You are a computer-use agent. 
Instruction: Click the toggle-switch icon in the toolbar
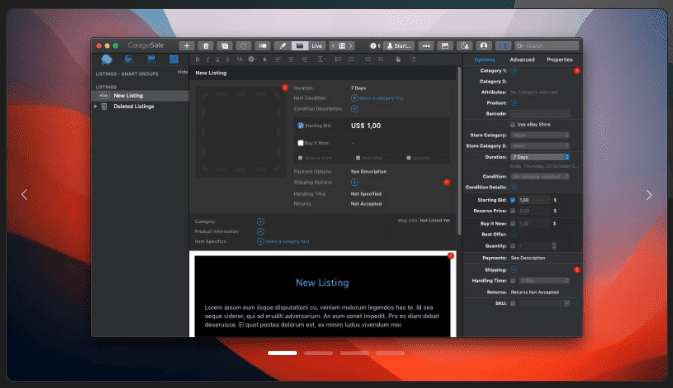[x=263, y=46]
